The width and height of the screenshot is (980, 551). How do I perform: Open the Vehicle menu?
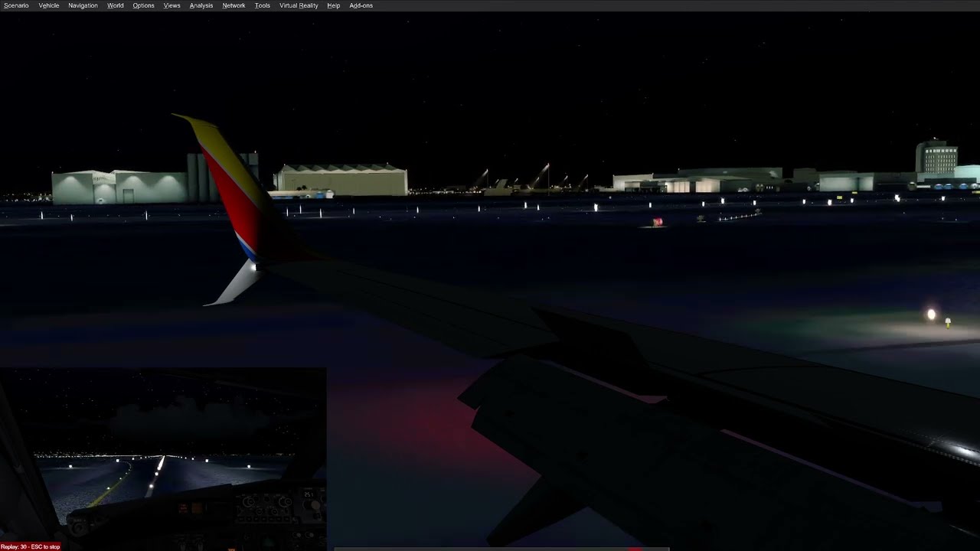click(x=49, y=5)
